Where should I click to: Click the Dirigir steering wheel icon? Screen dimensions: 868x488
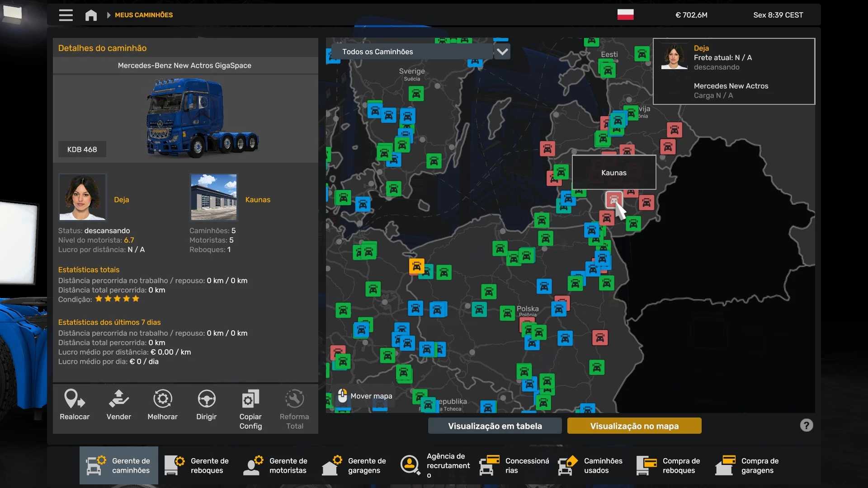[x=206, y=399]
